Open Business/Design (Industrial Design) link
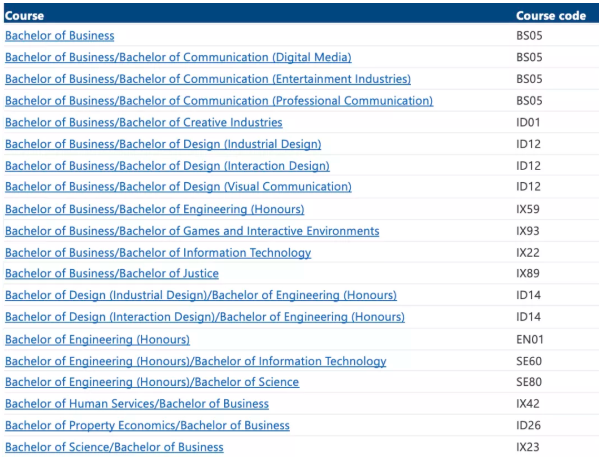The height and width of the screenshot is (461, 599). pos(163,144)
